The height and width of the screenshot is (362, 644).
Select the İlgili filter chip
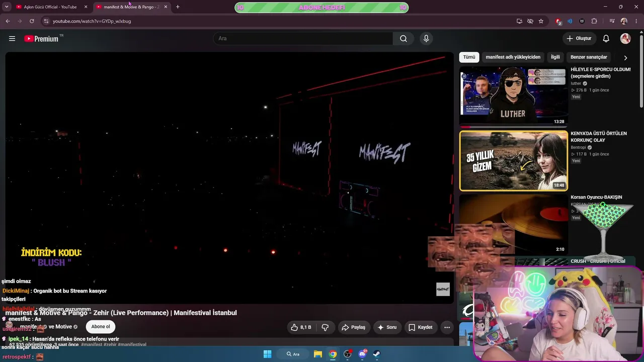pos(555,57)
